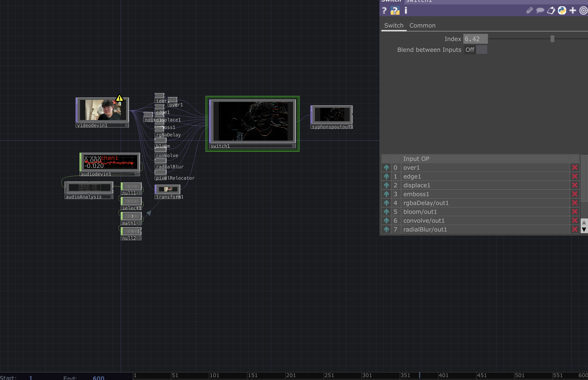Viewport: 588px width, 380px height.
Task: Open the comment speech bubble icon
Action: point(540,11)
